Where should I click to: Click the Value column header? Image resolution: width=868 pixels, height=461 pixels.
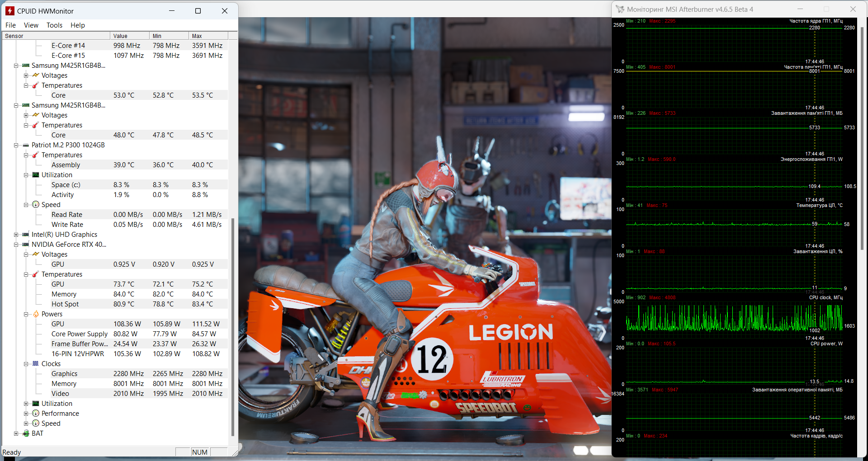[x=129, y=36]
